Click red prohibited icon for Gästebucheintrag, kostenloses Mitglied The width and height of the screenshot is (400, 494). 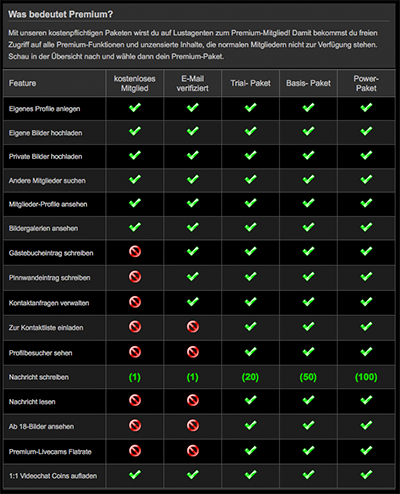135,252
